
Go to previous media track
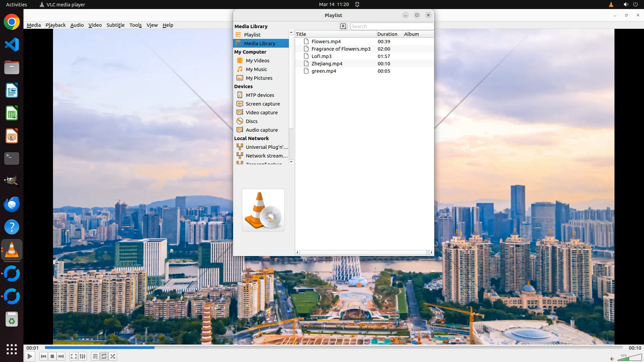(43, 356)
